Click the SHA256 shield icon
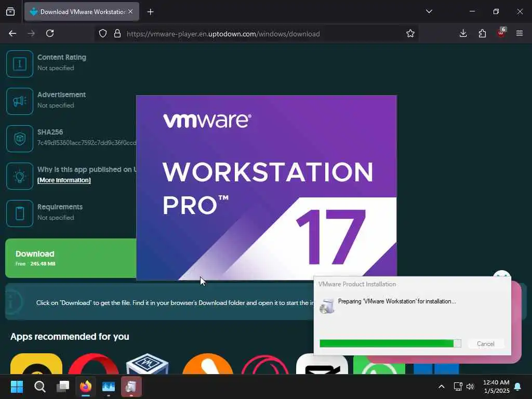The width and height of the screenshot is (532, 399). (x=20, y=138)
